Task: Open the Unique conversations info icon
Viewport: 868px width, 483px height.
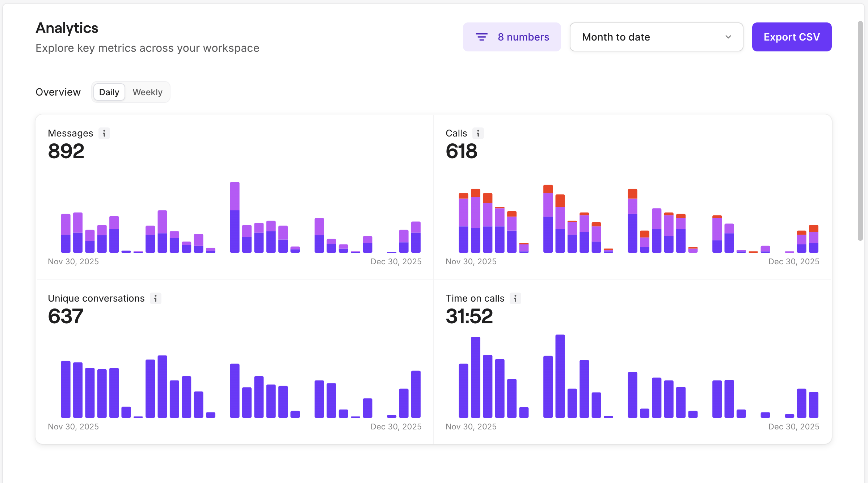Action: pos(156,298)
